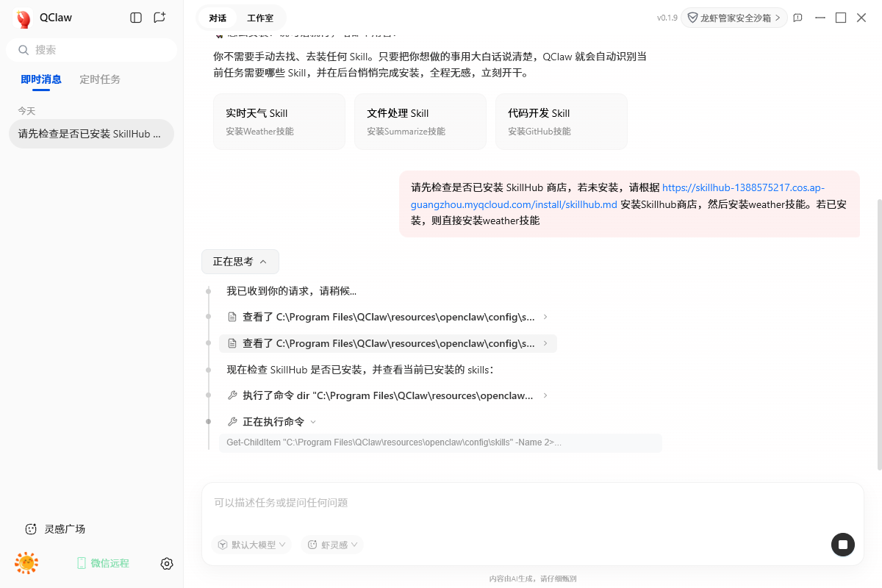The width and height of the screenshot is (882, 588).
Task: Open settings via the gear icon
Action: 167,564
